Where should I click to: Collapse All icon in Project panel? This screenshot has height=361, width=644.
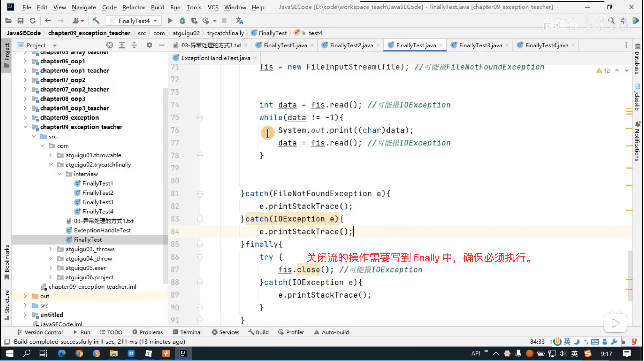click(x=134, y=45)
